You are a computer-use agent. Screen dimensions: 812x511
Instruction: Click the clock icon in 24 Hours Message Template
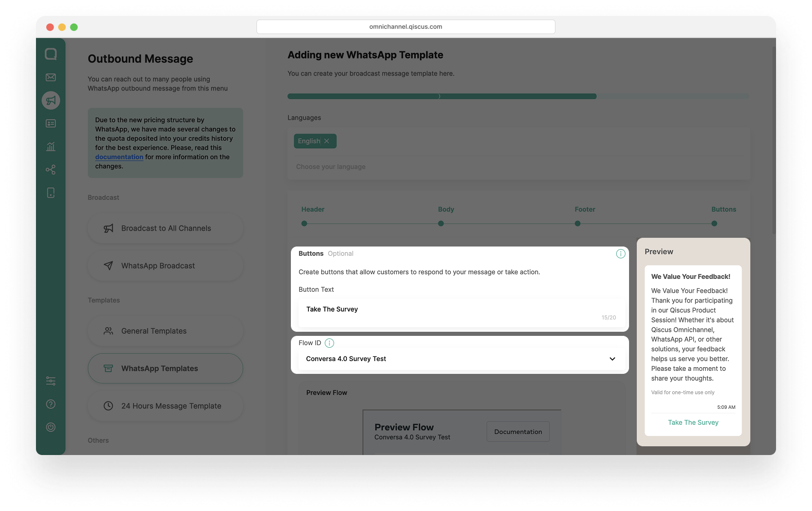pyautogui.click(x=108, y=406)
